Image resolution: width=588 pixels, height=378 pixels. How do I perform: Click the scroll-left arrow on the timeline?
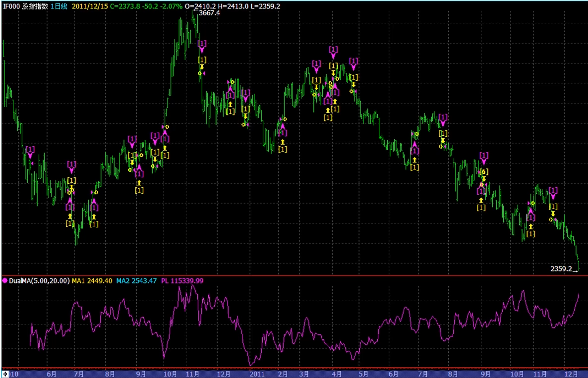(5, 374)
